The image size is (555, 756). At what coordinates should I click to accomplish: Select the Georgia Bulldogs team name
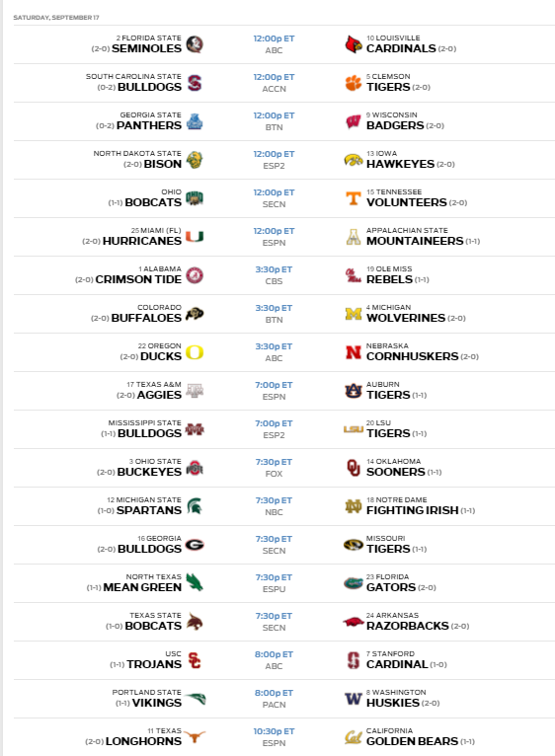point(149,549)
